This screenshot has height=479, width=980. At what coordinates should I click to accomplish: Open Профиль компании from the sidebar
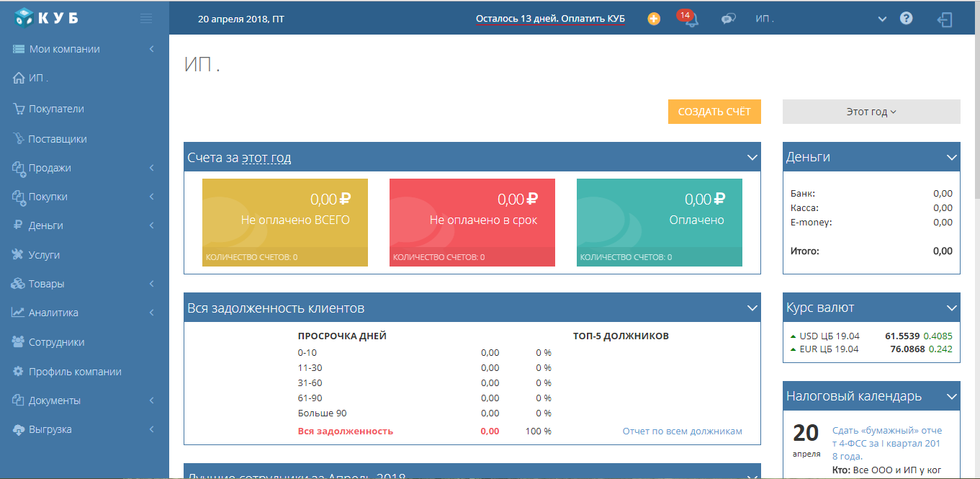click(75, 372)
